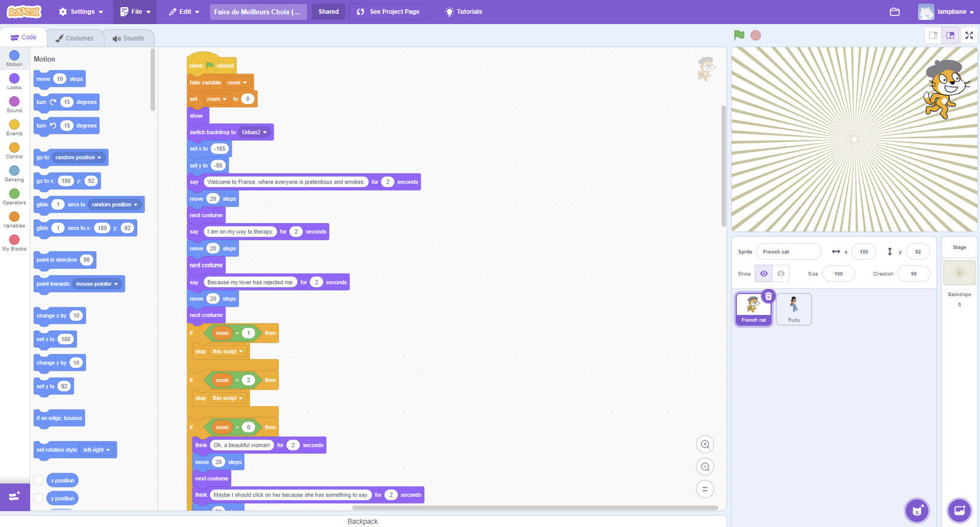The width and height of the screenshot is (980, 527).
Task: Open rotation style left-right dropdown
Action: pyautogui.click(x=97, y=450)
